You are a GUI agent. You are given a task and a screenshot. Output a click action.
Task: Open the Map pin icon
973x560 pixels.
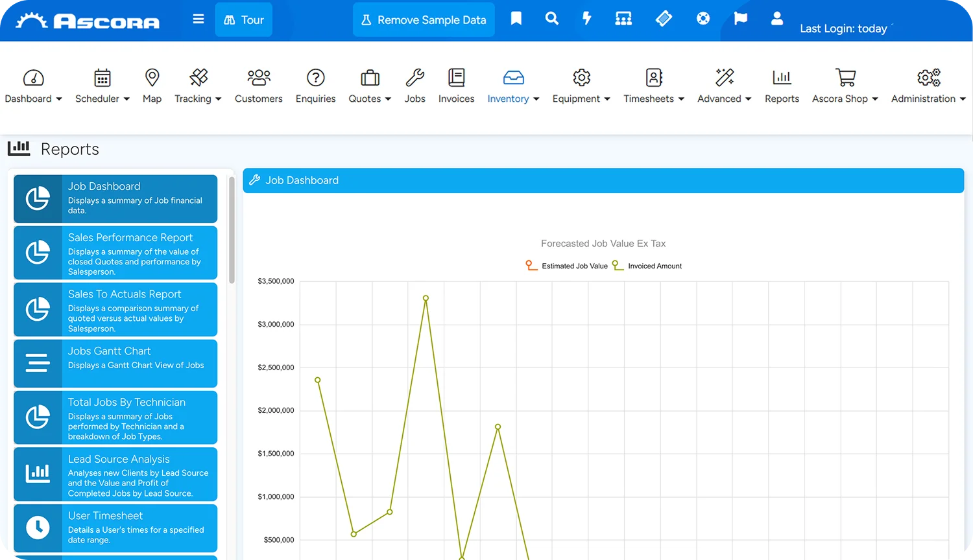coord(152,78)
